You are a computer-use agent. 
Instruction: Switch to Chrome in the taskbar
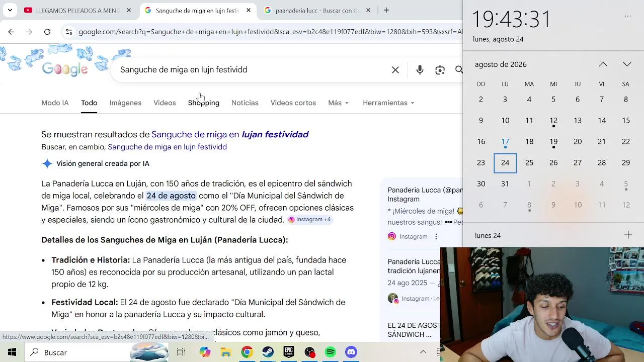pos(247,352)
